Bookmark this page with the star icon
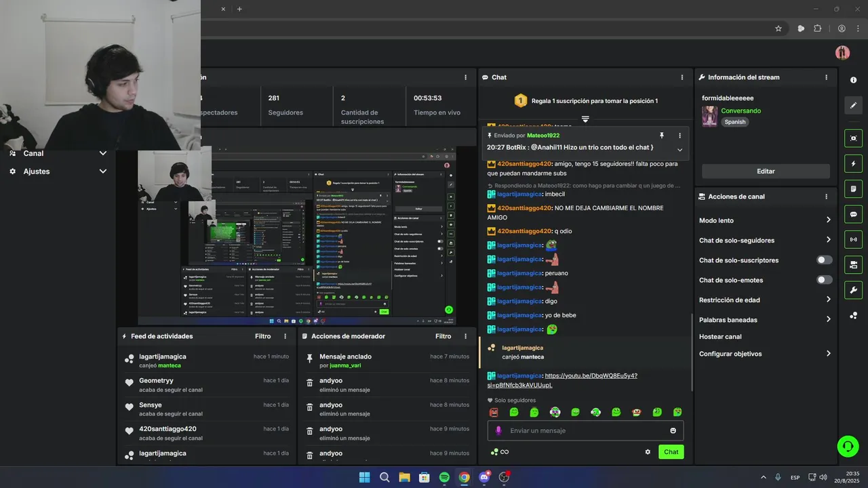Viewport: 868px width, 488px height. [x=778, y=28]
